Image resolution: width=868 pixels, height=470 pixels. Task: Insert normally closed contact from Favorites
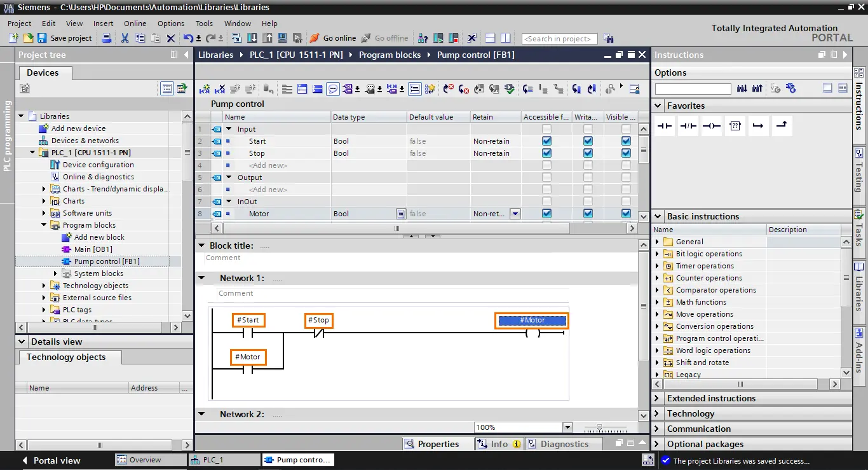pyautogui.click(x=688, y=126)
